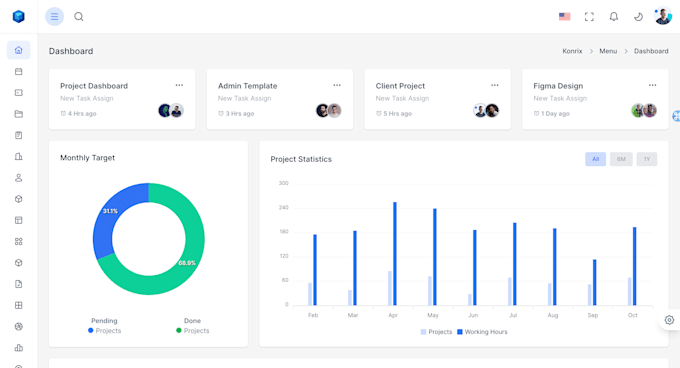This screenshot has width=680, height=368.
Task: Toggle Pending Projects legend under donut
Action: (x=105, y=330)
